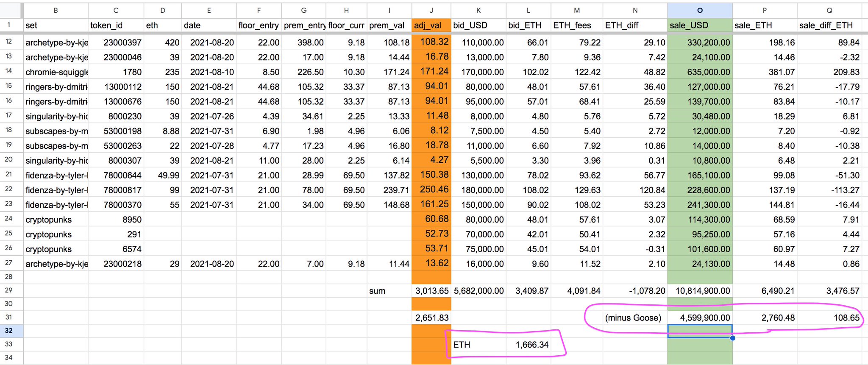The width and height of the screenshot is (868, 365).
Task: Click cell with value 330,200.00
Action: pyautogui.click(x=700, y=42)
